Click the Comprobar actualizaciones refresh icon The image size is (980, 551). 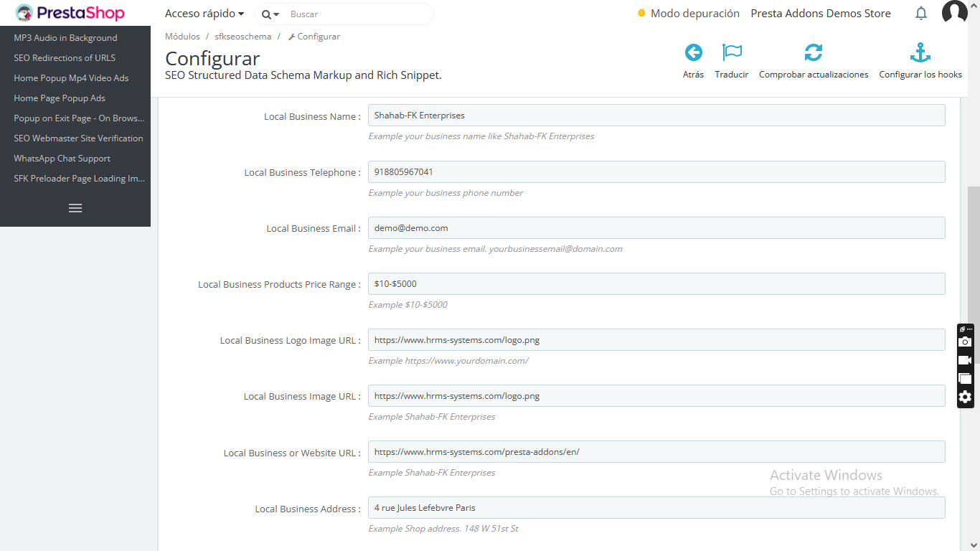coord(814,52)
